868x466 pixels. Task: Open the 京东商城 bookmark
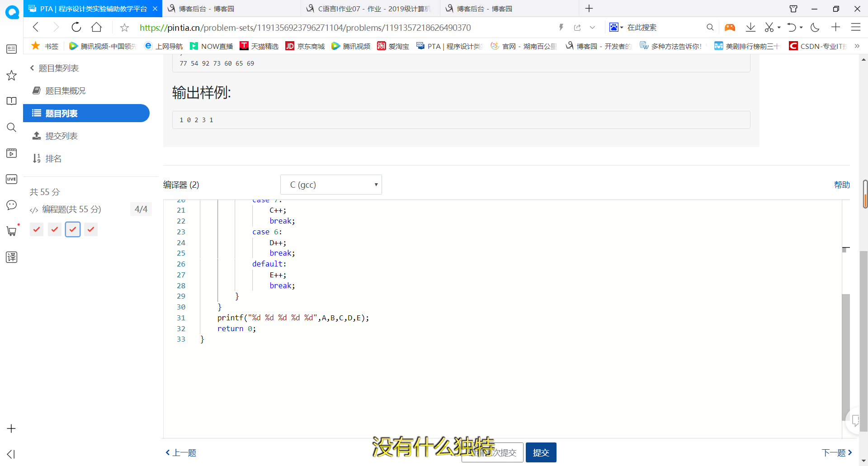point(305,46)
